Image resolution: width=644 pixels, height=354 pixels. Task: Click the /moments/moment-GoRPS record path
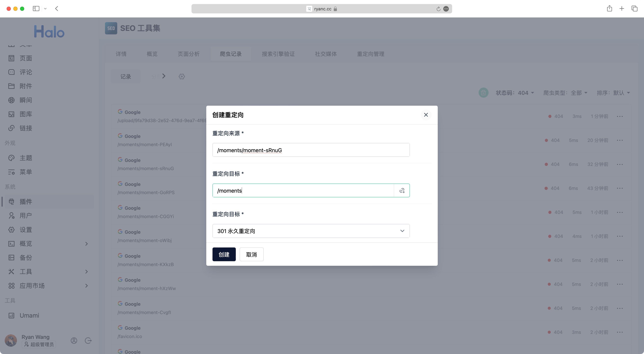pos(146,192)
